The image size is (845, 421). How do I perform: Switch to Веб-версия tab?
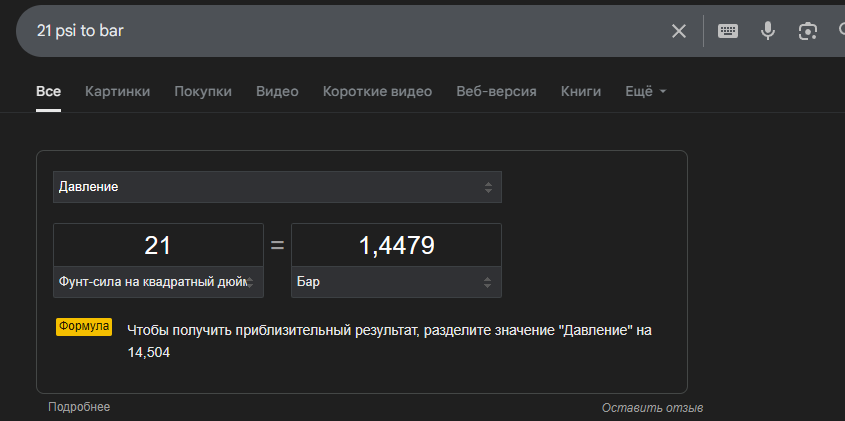pos(496,92)
